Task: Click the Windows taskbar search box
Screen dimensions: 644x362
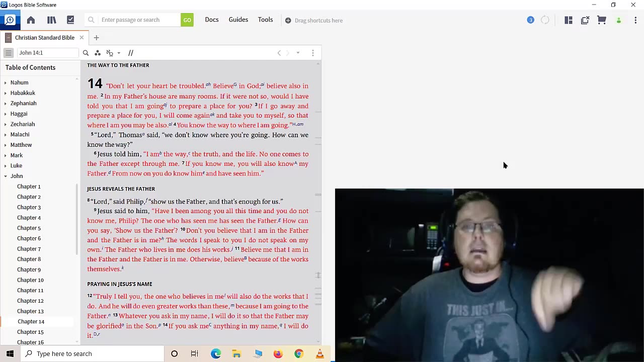Action: coord(93,354)
